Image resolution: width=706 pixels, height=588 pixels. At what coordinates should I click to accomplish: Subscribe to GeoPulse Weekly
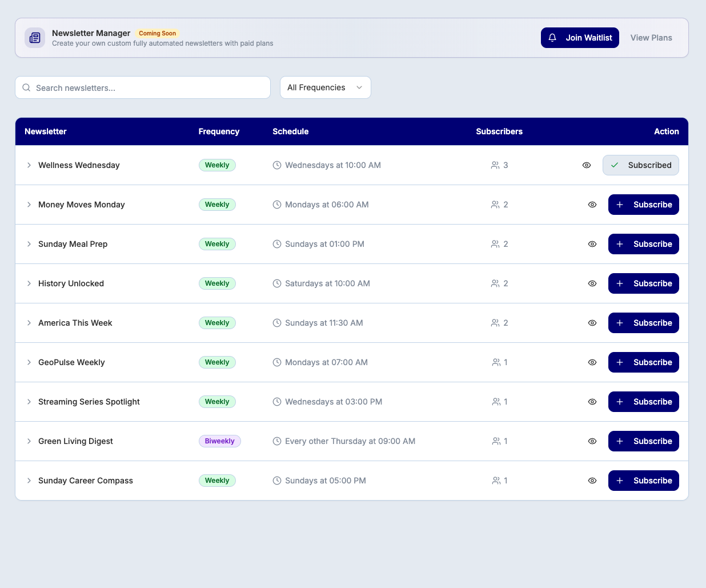point(644,362)
